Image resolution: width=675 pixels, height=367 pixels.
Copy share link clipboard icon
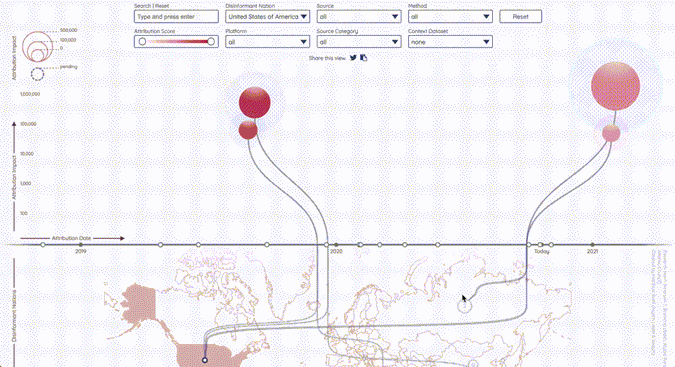(364, 58)
